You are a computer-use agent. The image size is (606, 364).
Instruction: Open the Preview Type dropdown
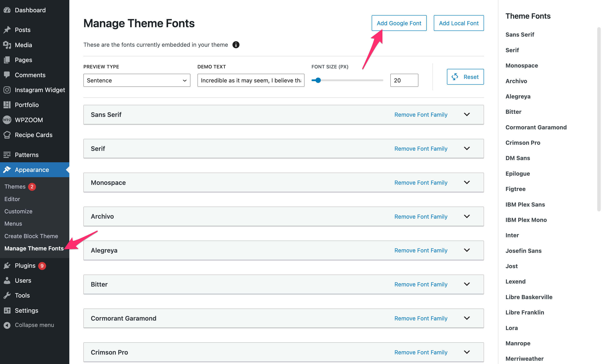click(x=137, y=80)
